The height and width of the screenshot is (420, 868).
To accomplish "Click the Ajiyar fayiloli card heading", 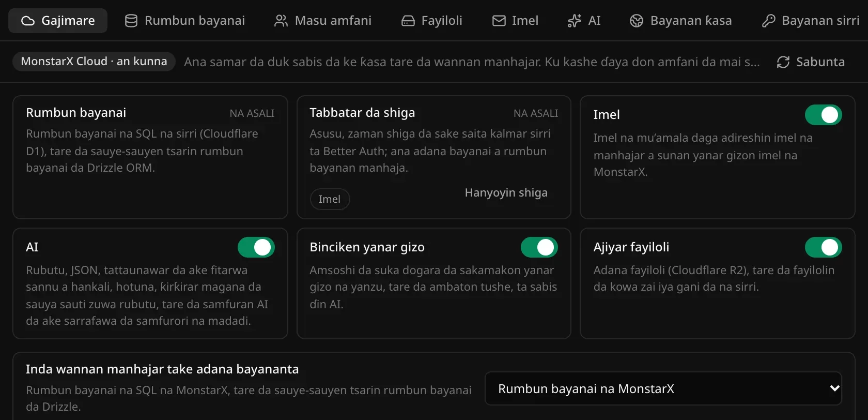I will (x=631, y=247).
